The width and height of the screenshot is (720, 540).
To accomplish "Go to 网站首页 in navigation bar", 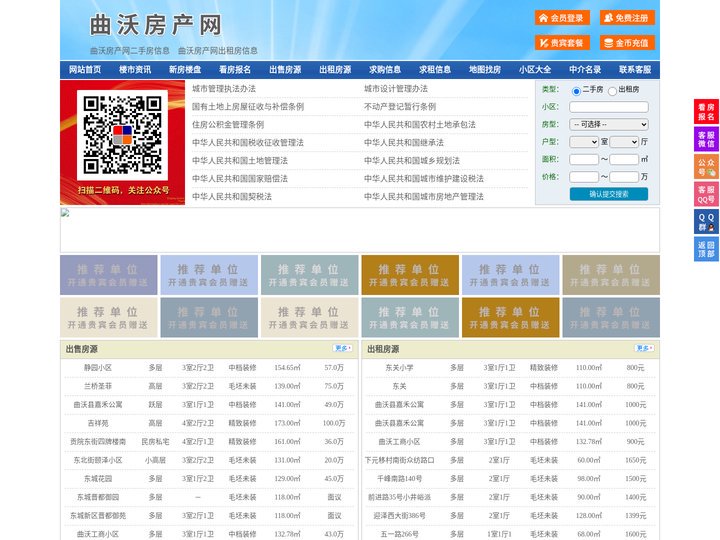I will click(85, 70).
